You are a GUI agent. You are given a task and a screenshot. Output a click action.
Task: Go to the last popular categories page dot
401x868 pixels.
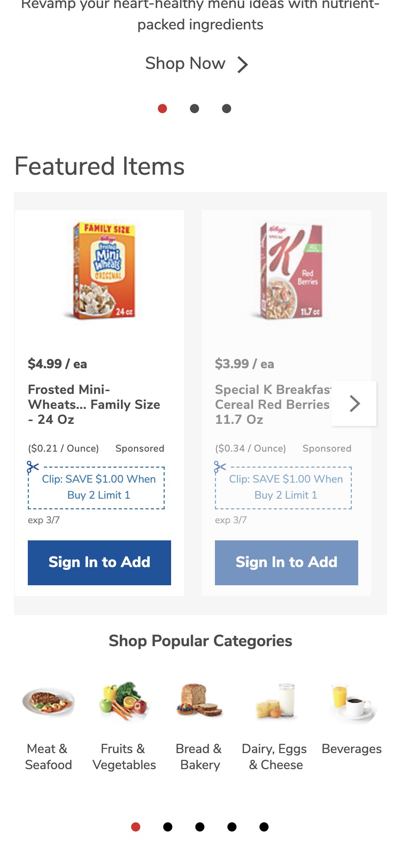[x=264, y=827]
